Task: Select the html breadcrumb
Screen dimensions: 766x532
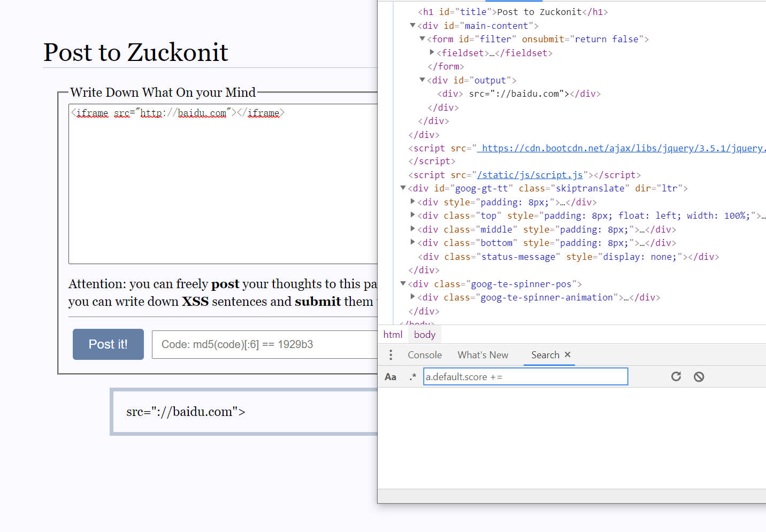Action: click(393, 335)
